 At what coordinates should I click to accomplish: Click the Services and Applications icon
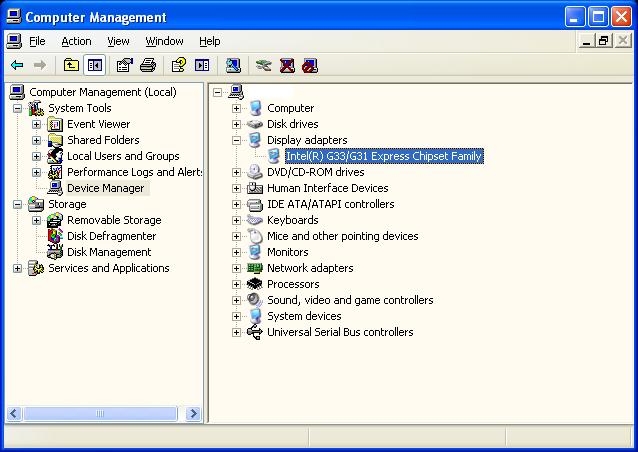click(36, 268)
